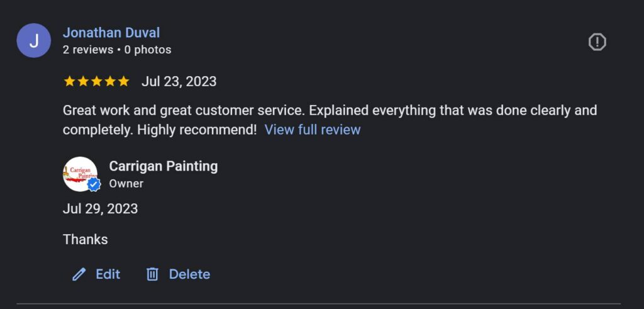Open the View full review link
The width and height of the screenshot is (644, 309).
[x=312, y=130]
